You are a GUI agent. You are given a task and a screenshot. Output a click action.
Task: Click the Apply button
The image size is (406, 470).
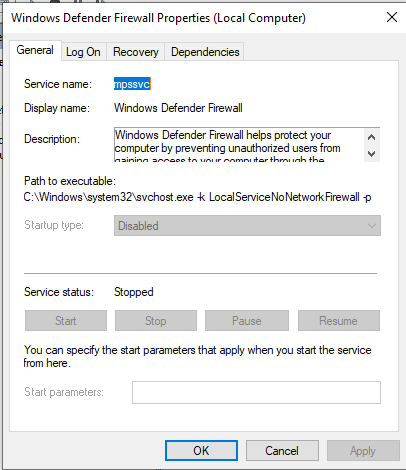363,451
